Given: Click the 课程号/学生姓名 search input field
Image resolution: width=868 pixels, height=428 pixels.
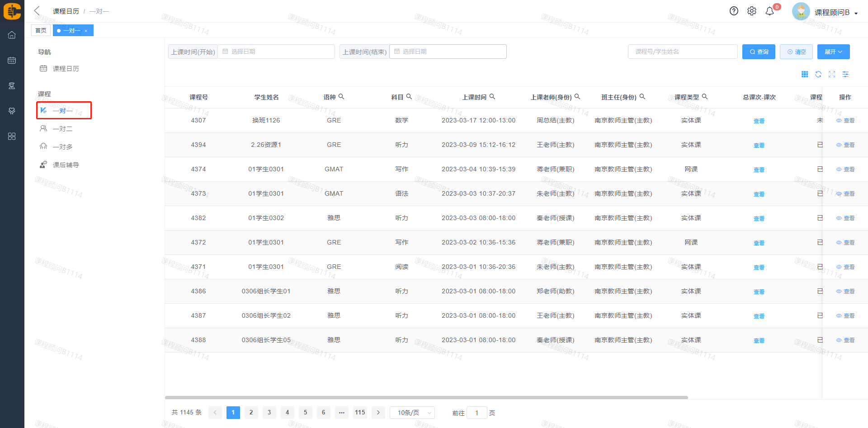Looking at the screenshot, I should click(x=682, y=52).
